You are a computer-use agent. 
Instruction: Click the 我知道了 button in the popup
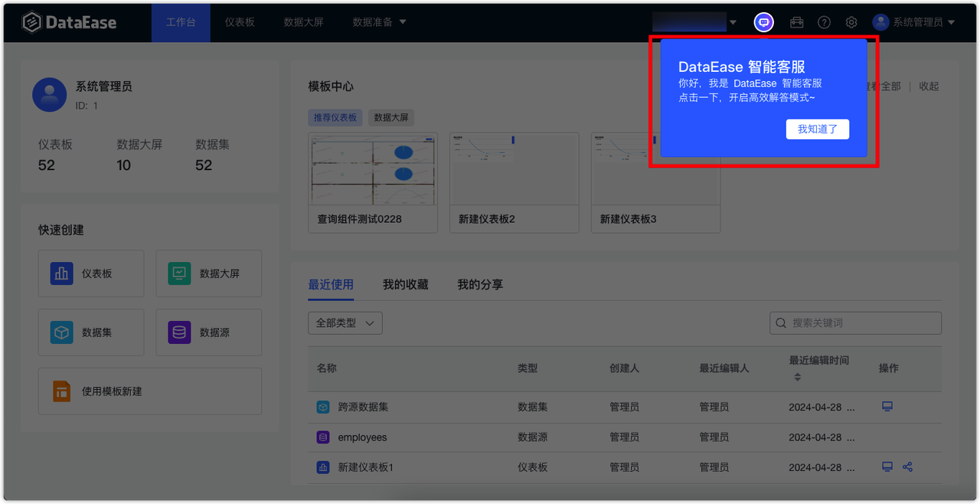817,129
